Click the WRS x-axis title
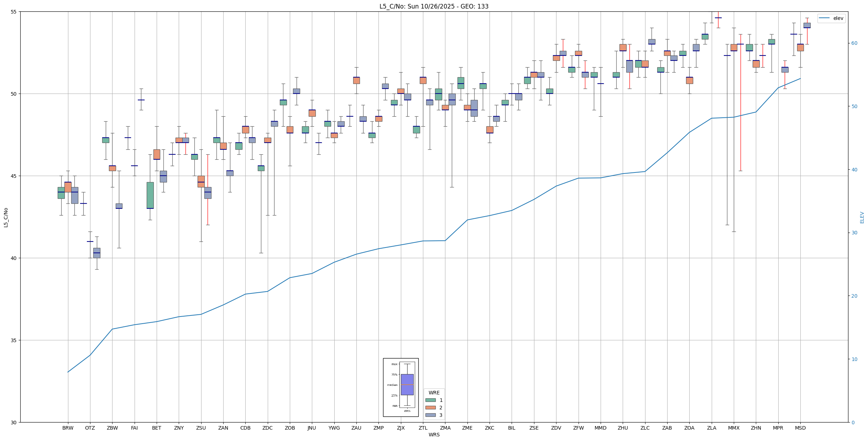868x441 pixels. tap(434, 435)
